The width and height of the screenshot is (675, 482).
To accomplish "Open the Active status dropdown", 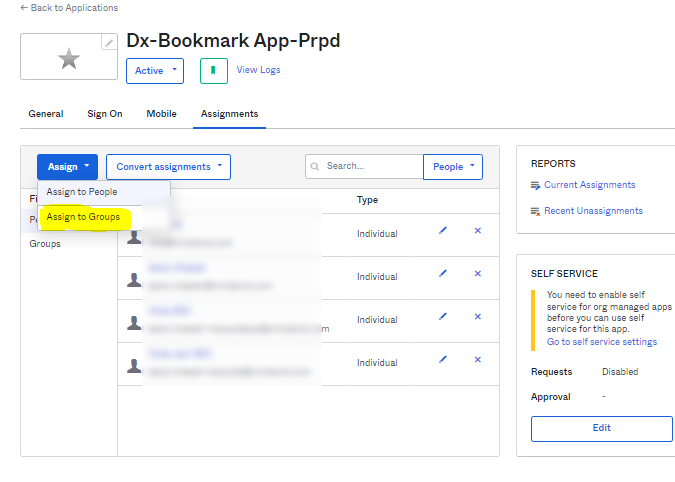I will (x=155, y=71).
